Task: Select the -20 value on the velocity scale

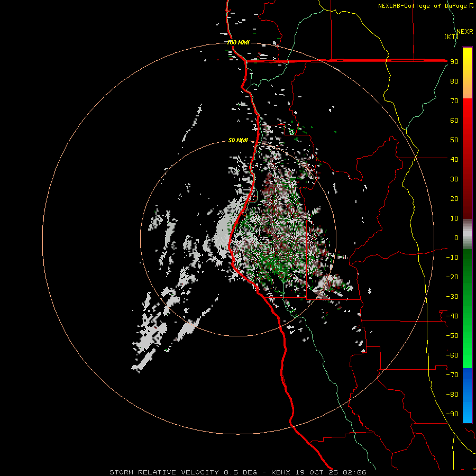Action: click(452, 277)
